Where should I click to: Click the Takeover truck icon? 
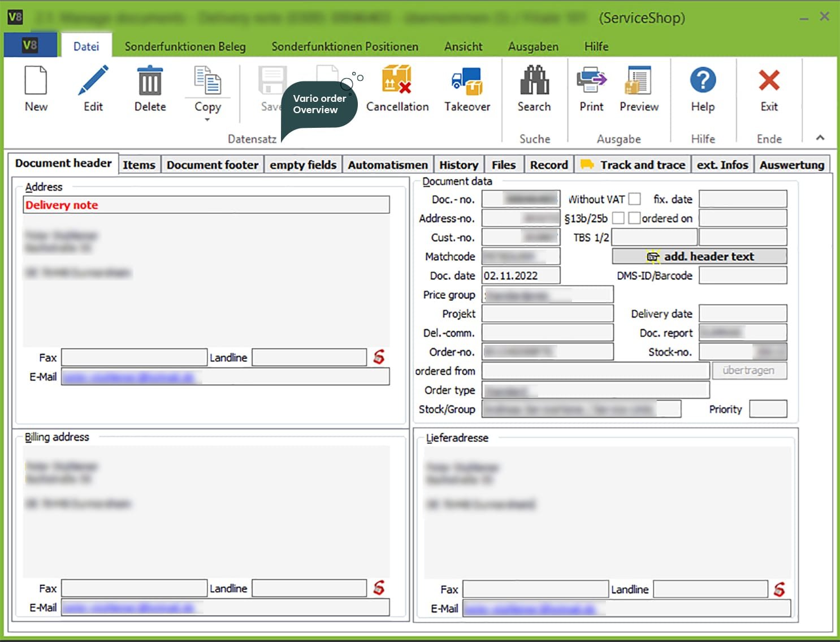467,81
